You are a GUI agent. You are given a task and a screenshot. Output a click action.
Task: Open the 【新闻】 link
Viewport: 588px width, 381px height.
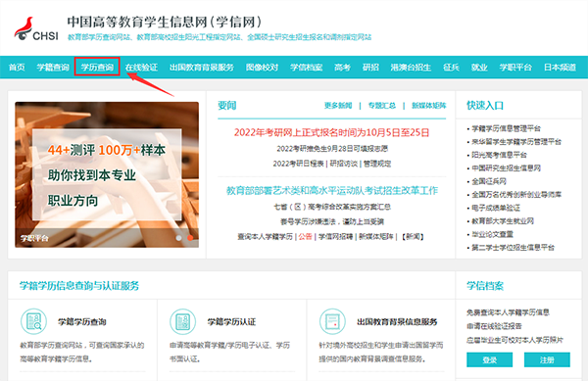[413, 237]
